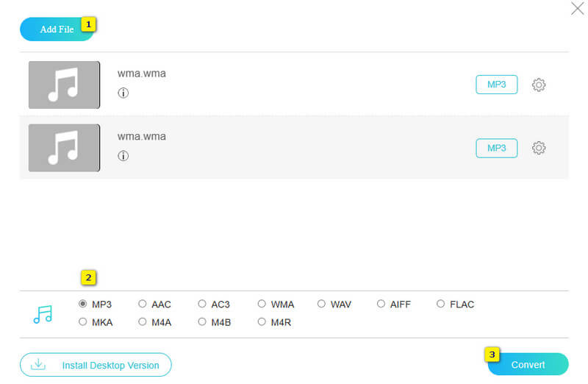Screen dimensions: 588x384
Task: Open settings gear for second wma.wma file
Action: point(539,149)
